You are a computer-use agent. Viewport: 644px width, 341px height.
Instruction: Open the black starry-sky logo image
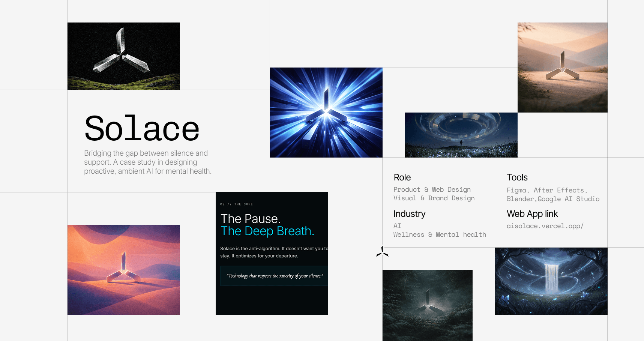[x=124, y=56]
